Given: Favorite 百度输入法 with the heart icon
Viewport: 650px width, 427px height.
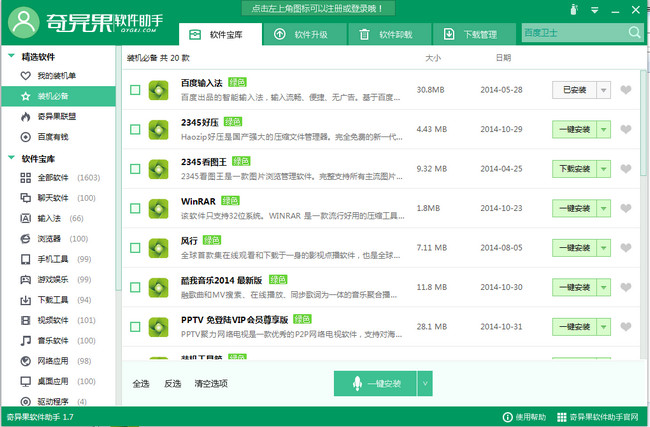Looking at the screenshot, I should pos(626,90).
